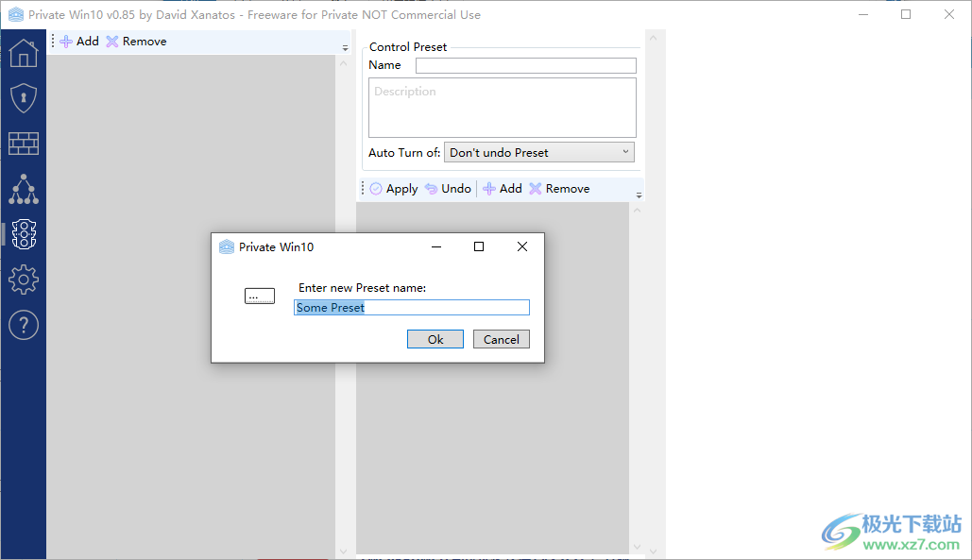Viewport: 972px width, 560px height.
Task: Click the new Preset name text field
Action: [x=412, y=308]
